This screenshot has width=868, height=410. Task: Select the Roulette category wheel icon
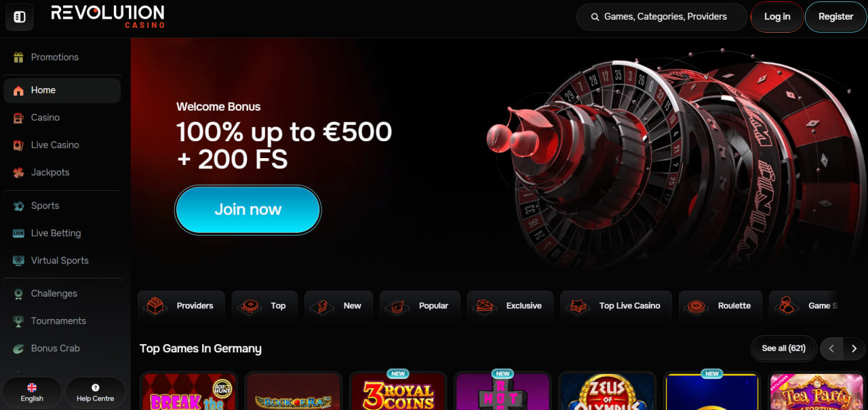coord(696,306)
